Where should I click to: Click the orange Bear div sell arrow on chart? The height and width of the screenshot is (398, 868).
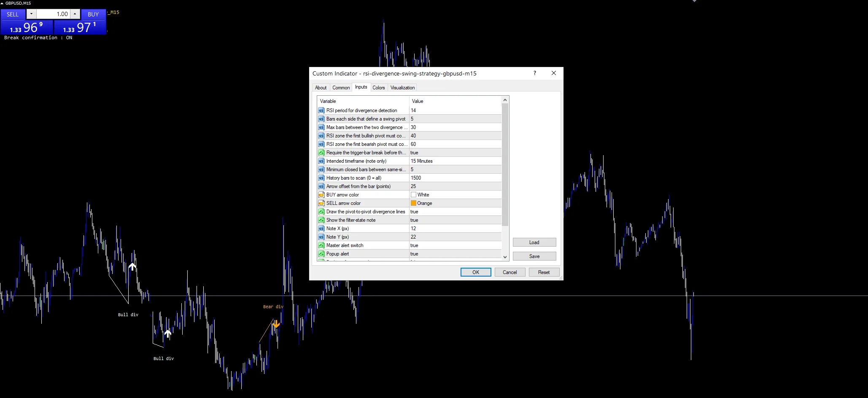(x=276, y=324)
